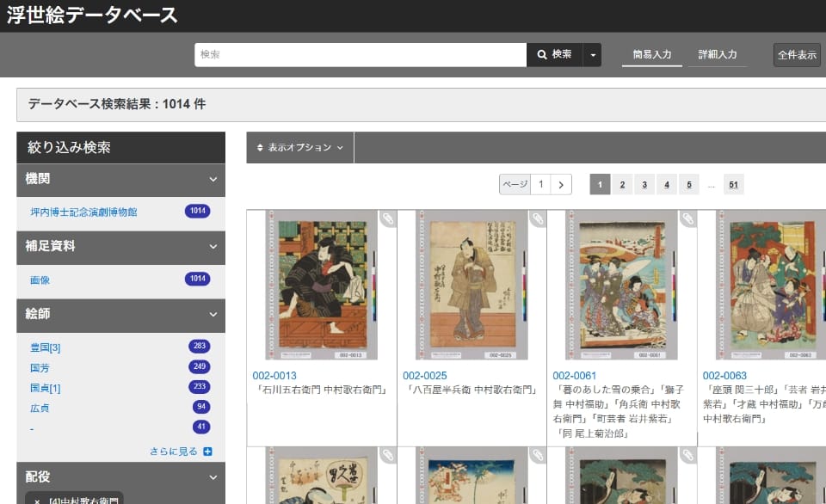Filter by artist 広貞
This screenshot has width=826, height=504.
click(x=40, y=409)
